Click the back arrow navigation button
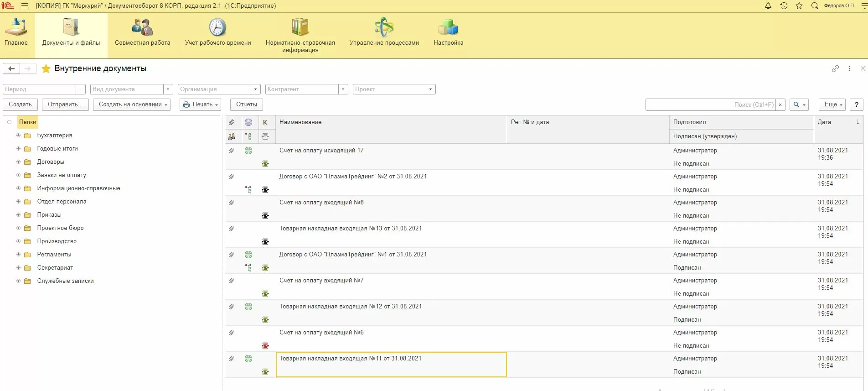Screen dimensions: 868x391 (11, 68)
